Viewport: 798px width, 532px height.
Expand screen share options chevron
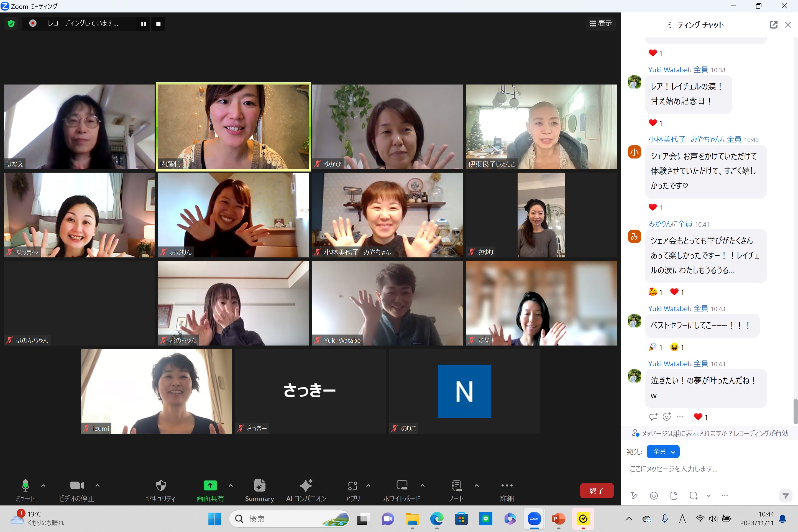pos(231,485)
